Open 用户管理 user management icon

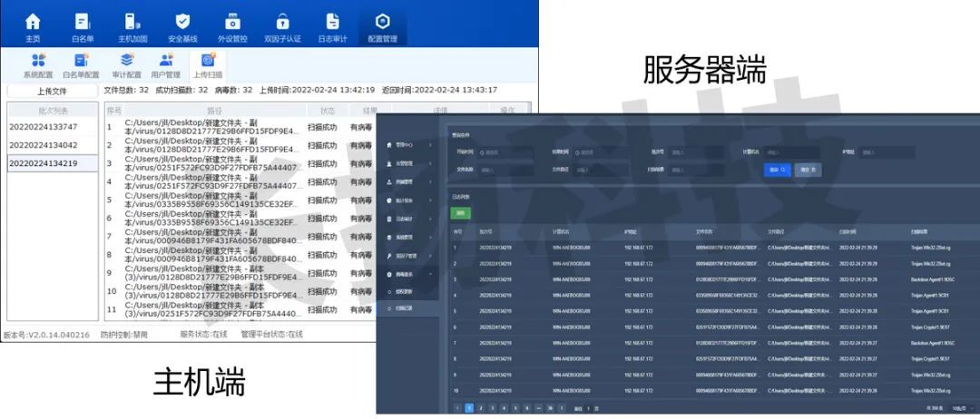click(x=165, y=65)
